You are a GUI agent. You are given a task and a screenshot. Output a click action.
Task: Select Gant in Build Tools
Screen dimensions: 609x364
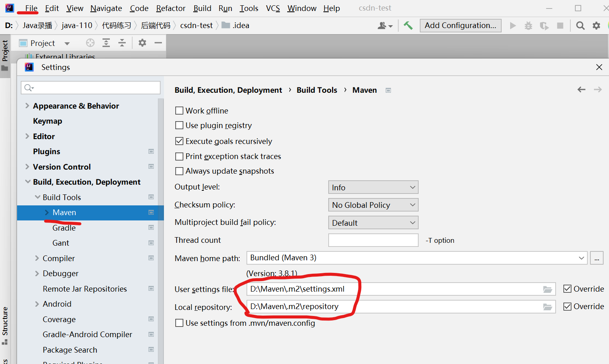61,243
